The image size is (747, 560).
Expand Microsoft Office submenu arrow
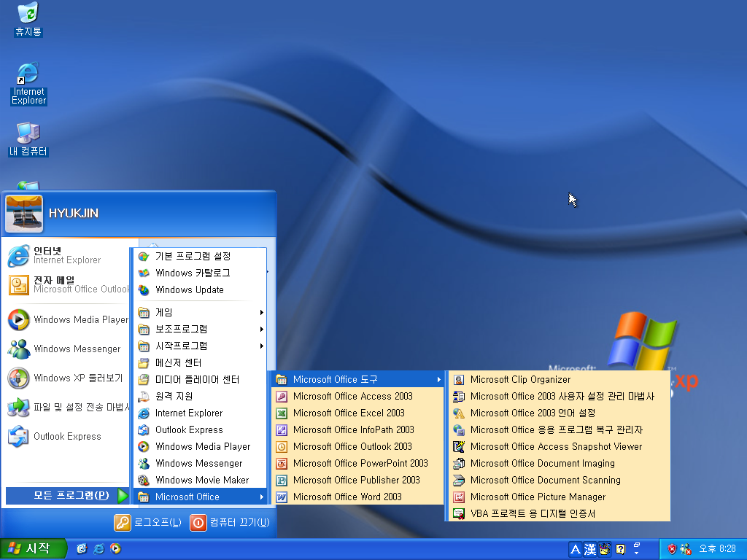click(262, 497)
